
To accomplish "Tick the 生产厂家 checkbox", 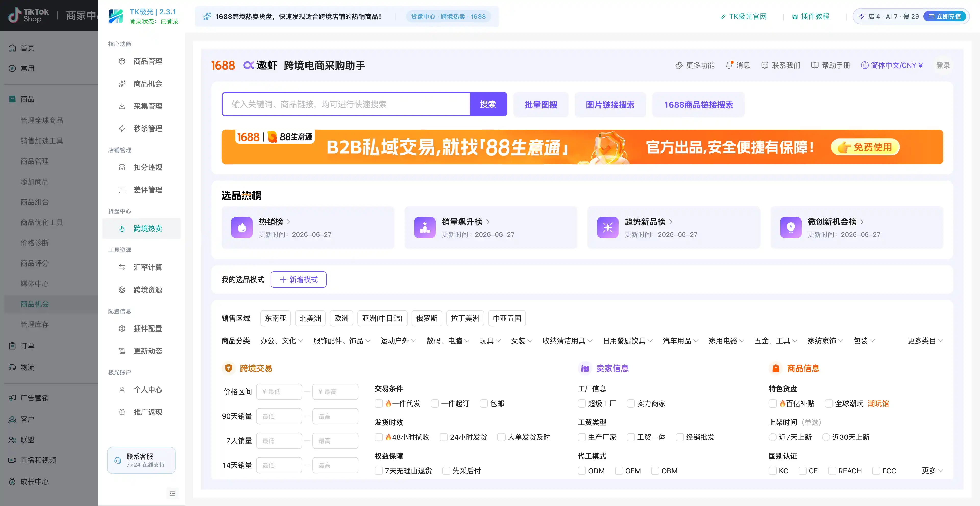I will coord(582,437).
